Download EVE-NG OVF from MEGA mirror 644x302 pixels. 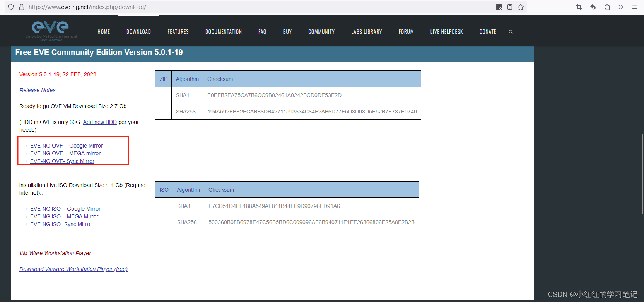66,153
